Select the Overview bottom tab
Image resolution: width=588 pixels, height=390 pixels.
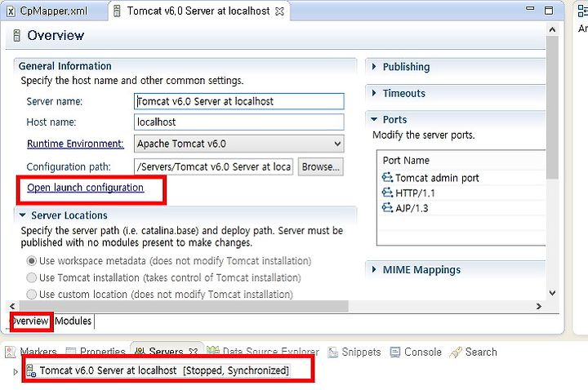[30, 321]
